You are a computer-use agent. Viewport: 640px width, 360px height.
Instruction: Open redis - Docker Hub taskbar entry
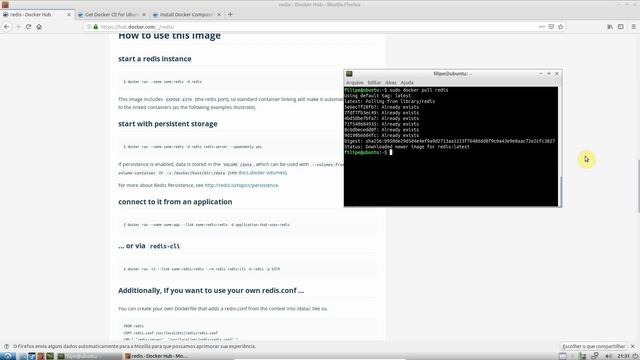(x=156, y=356)
